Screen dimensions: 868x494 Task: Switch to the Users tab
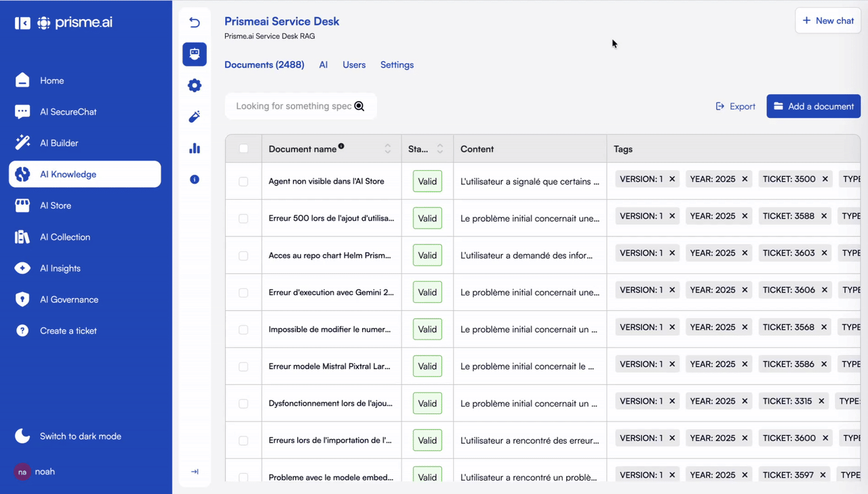click(354, 64)
